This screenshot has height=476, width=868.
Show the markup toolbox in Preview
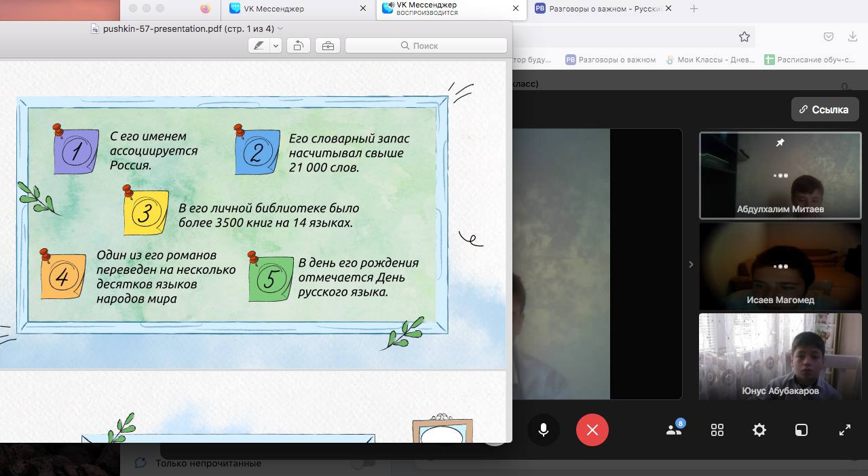tap(328, 45)
